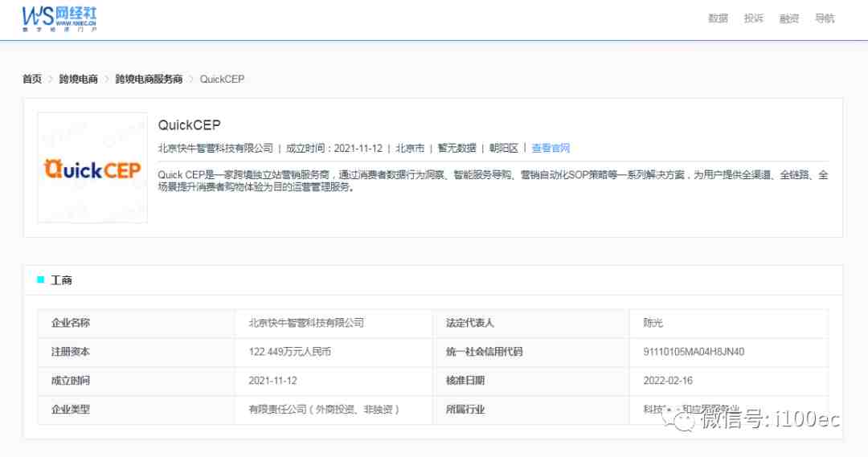Click 成立时间：2021-11-12 in header line
868x457 pixels.
pyautogui.click(x=334, y=148)
